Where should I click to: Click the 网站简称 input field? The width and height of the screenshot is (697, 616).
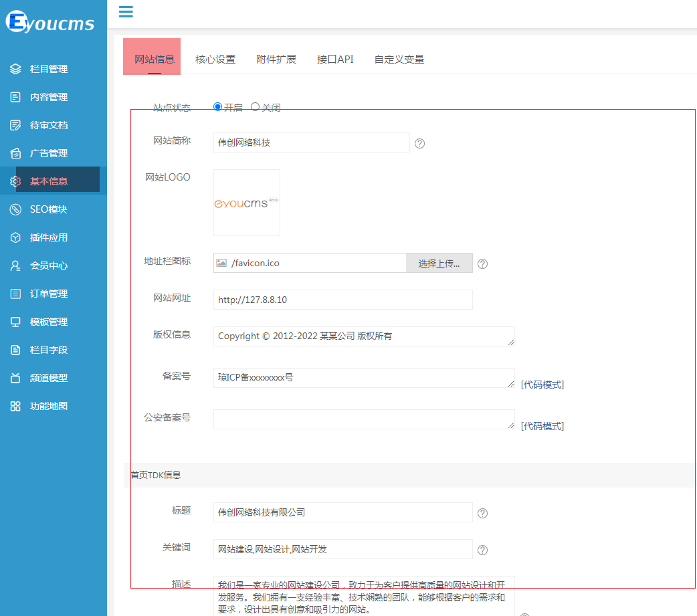pos(311,142)
